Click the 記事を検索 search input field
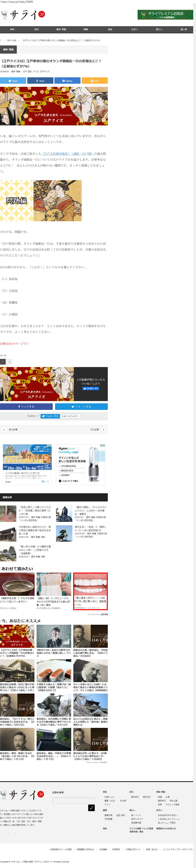196x868 pixels. pyautogui.click(x=73, y=800)
